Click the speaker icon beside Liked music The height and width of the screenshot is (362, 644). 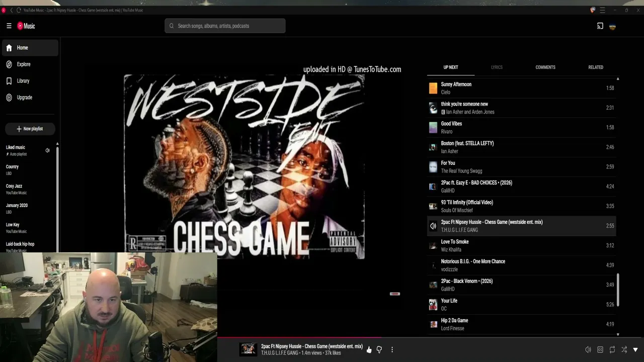click(47, 150)
